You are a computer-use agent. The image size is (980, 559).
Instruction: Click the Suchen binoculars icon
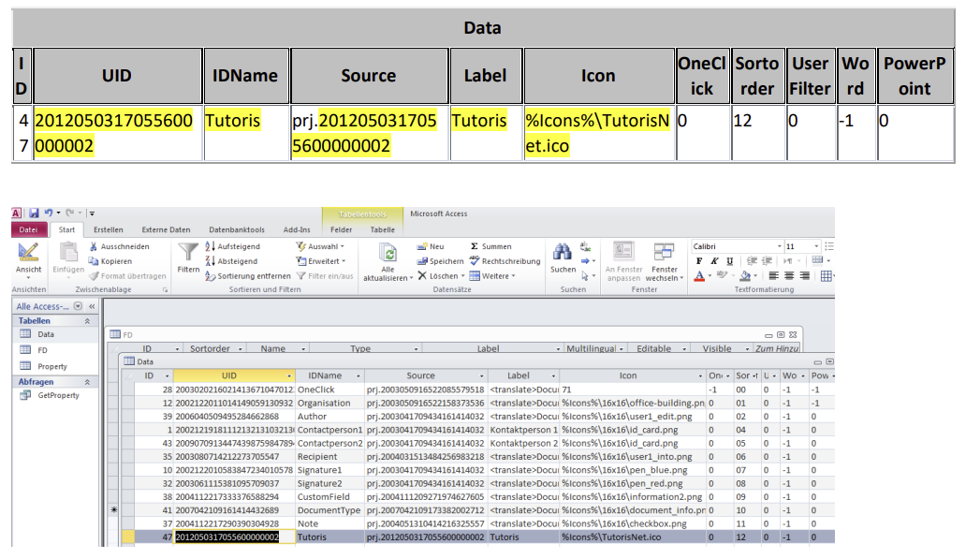563,252
